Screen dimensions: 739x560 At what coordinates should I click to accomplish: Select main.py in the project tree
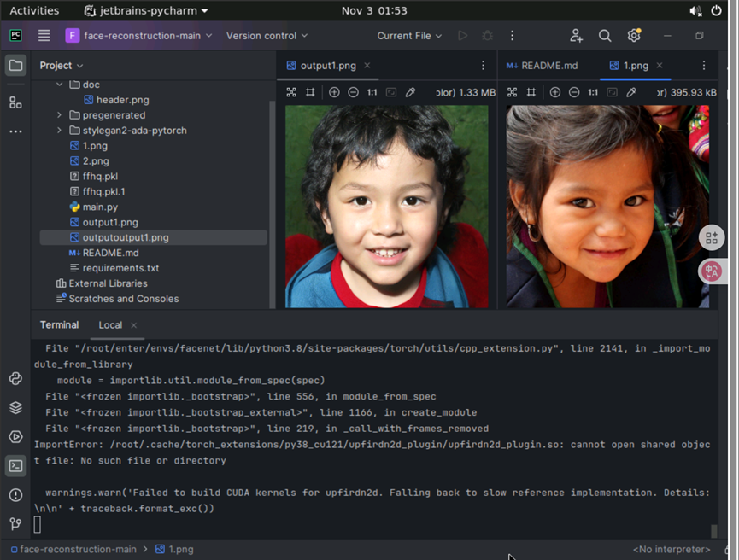(100, 207)
